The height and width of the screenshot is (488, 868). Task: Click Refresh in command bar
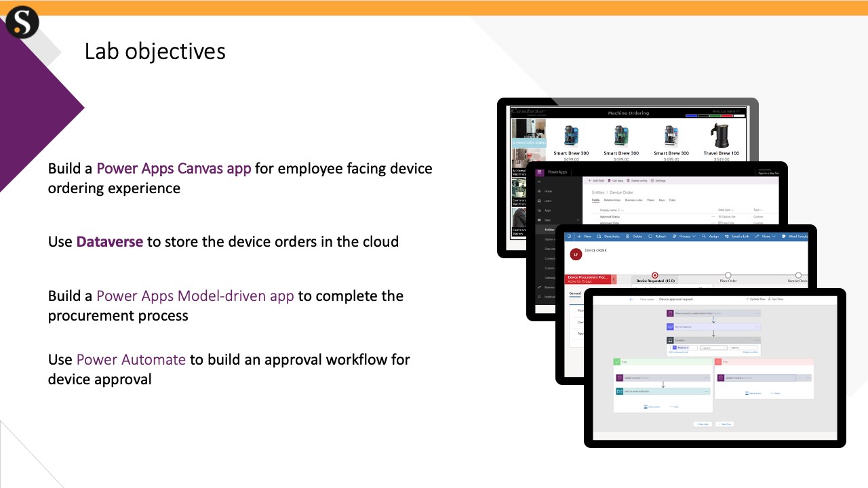[x=657, y=237]
